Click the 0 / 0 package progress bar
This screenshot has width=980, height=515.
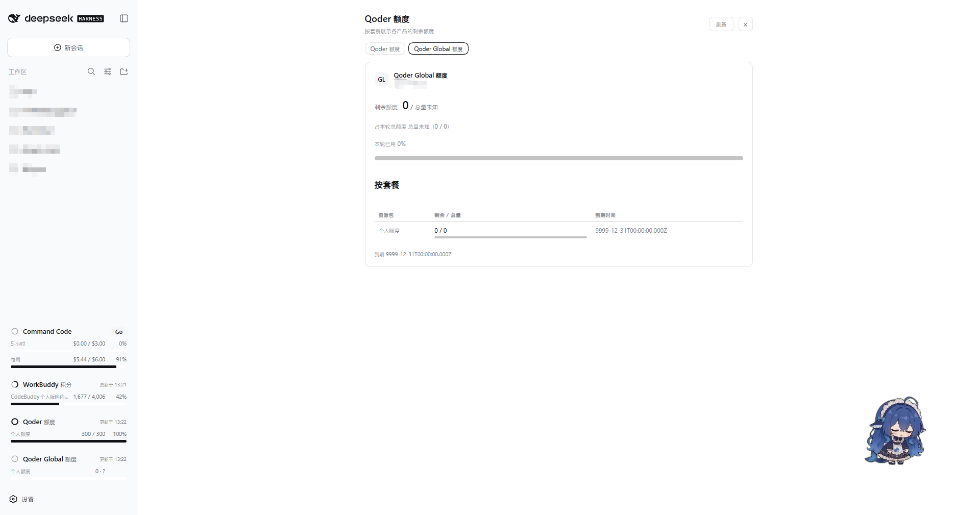510,237
